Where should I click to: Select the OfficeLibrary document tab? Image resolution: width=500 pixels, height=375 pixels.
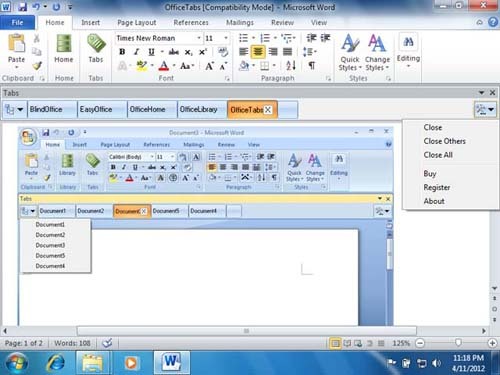pyautogui.click(x=202, y=109)
